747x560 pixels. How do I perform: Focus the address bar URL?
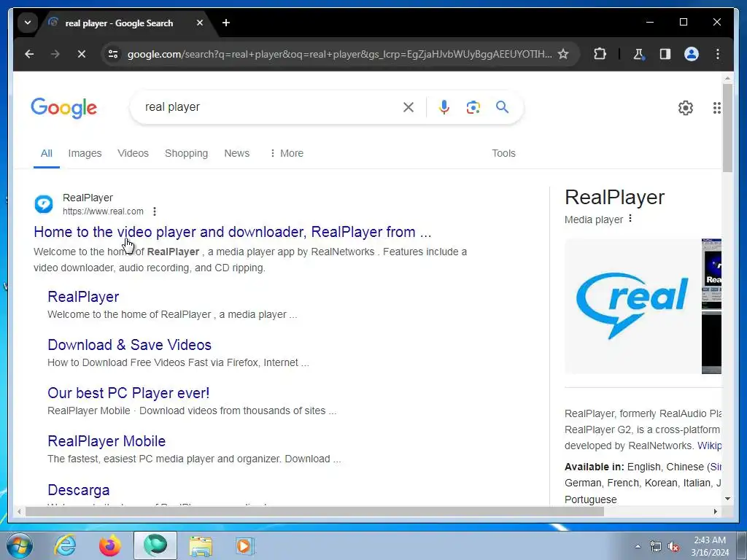point(339,54)
